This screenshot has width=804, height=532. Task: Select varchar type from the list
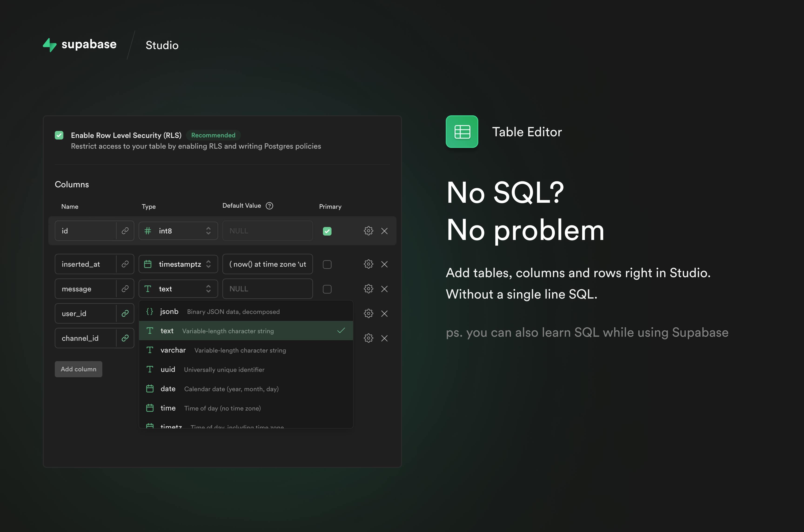[x=246, y=350]
